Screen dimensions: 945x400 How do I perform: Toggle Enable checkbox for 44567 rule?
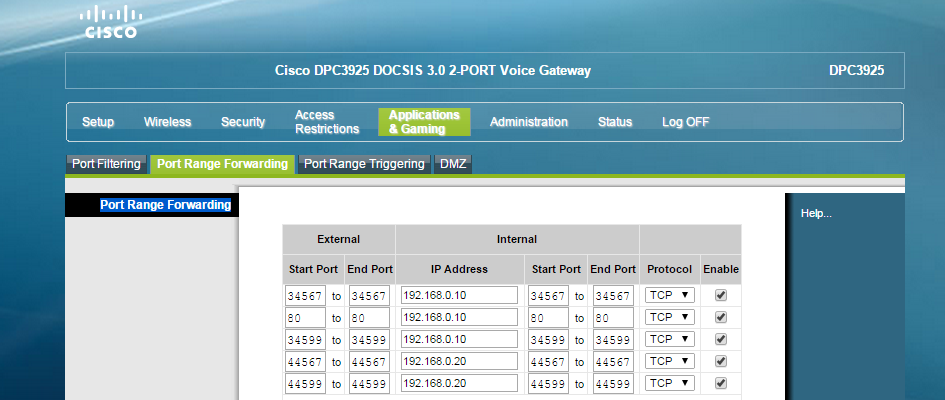pyautogui.click(x=721, y=361)
